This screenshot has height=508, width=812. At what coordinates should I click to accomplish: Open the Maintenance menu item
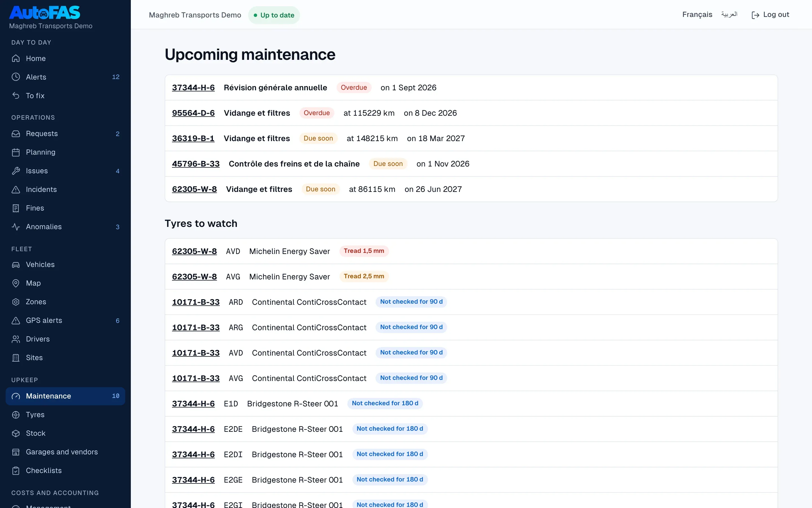65,396
